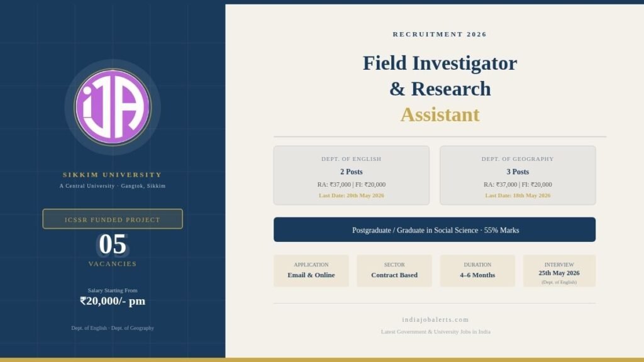644x362 pixels.
Task: Click the '25th May 2026' interview tile
Action: 559,271
